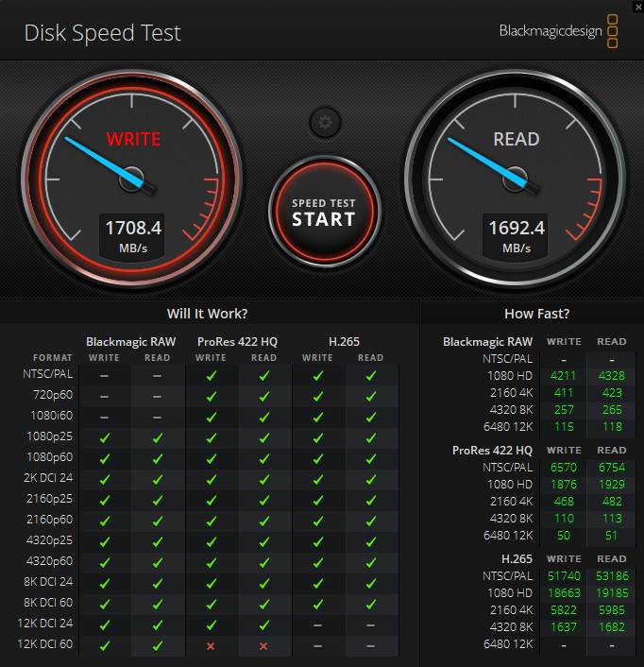The width and height of the screenshot is (644, 667).
Task: Click H.265 1080 HD read value 19185
Action: pyautogui.click(x=612, y=593)
